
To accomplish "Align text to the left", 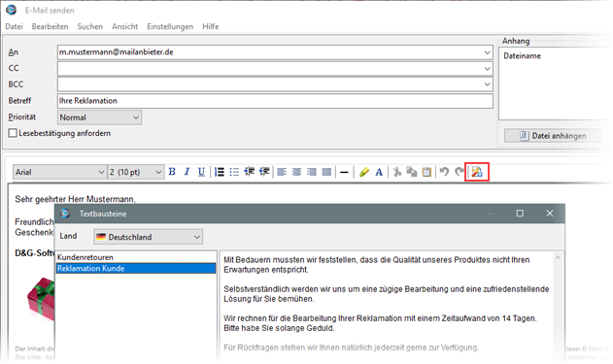I will pos(282,172).
